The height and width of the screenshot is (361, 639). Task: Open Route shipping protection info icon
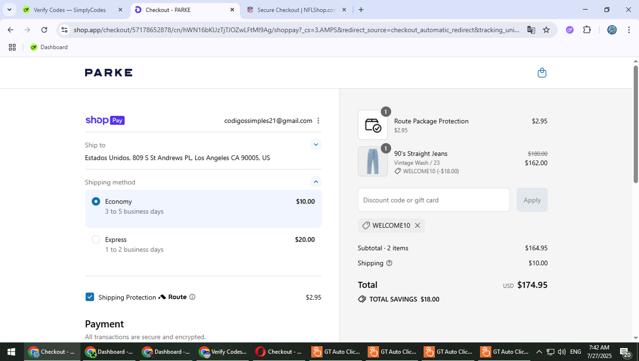point(192,297)
